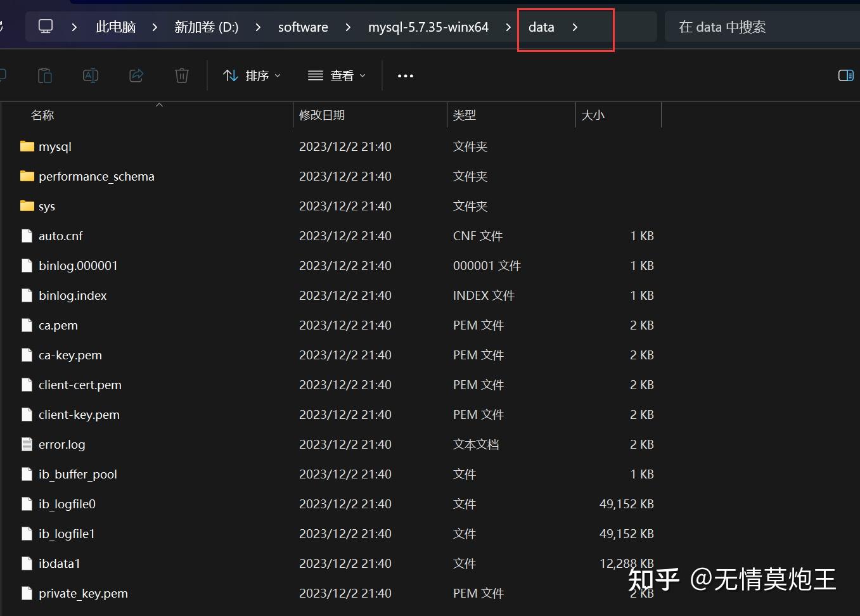Click the Paste icon in the toolbar

(44, 75)
